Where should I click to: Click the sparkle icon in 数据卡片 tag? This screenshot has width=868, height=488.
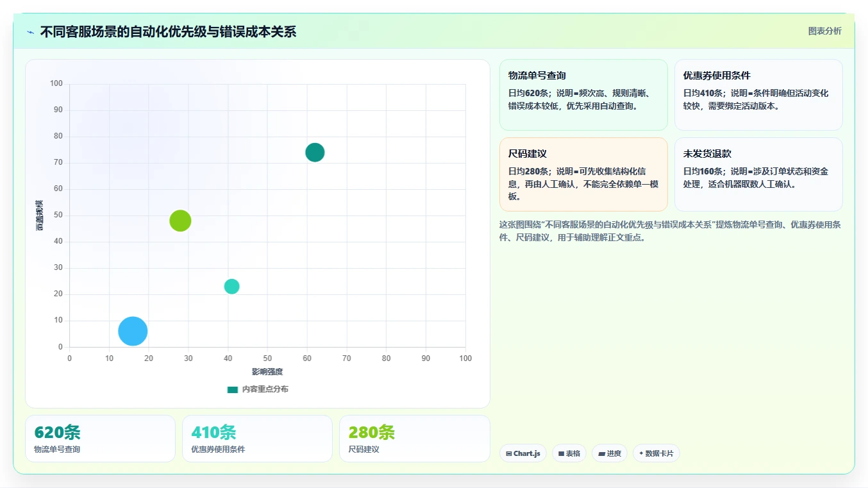tap(641, 453)
